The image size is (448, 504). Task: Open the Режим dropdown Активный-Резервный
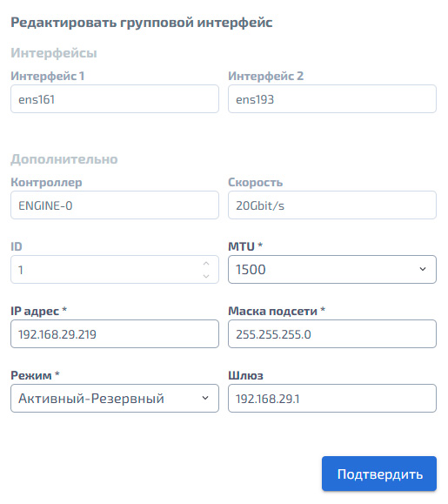pyautogui.click(x=115, y=399)
